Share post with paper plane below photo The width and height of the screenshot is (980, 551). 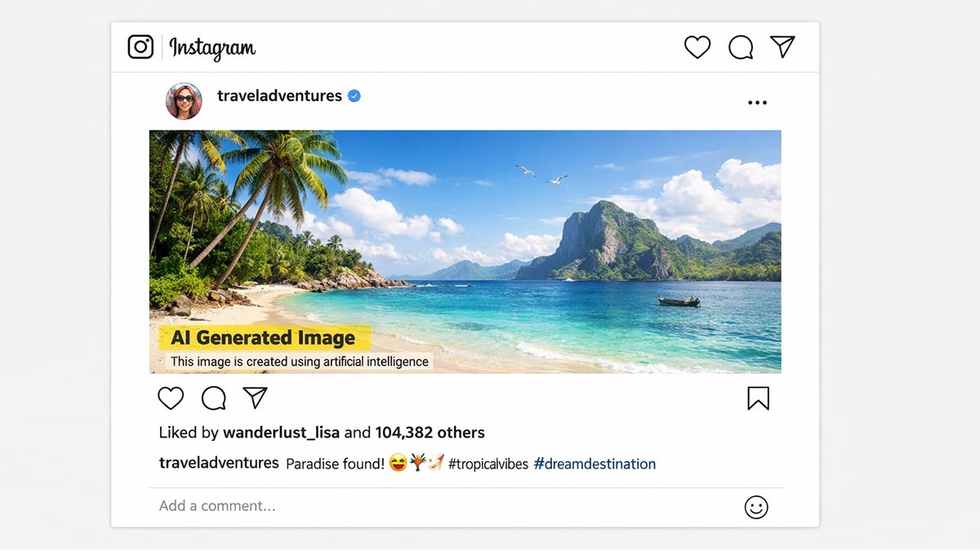256,398
